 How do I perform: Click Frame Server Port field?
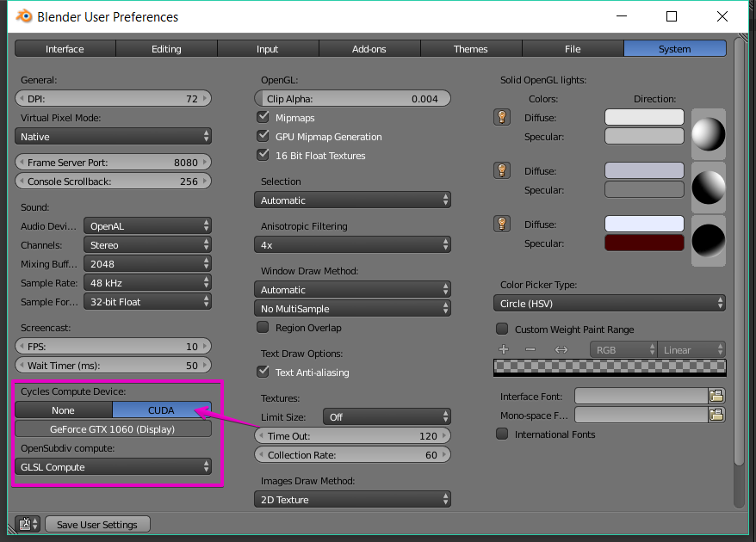tap(114, 162)
